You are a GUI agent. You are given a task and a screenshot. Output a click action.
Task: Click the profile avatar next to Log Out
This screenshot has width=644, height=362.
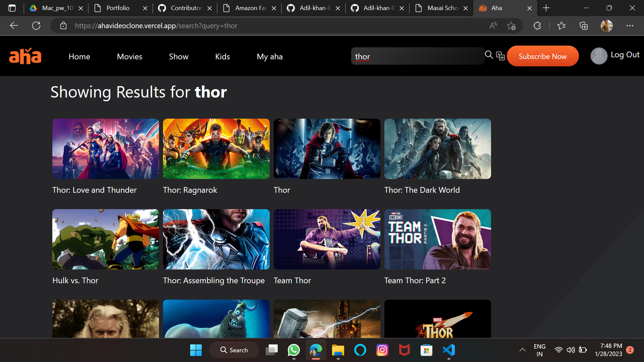pos(599,56)
